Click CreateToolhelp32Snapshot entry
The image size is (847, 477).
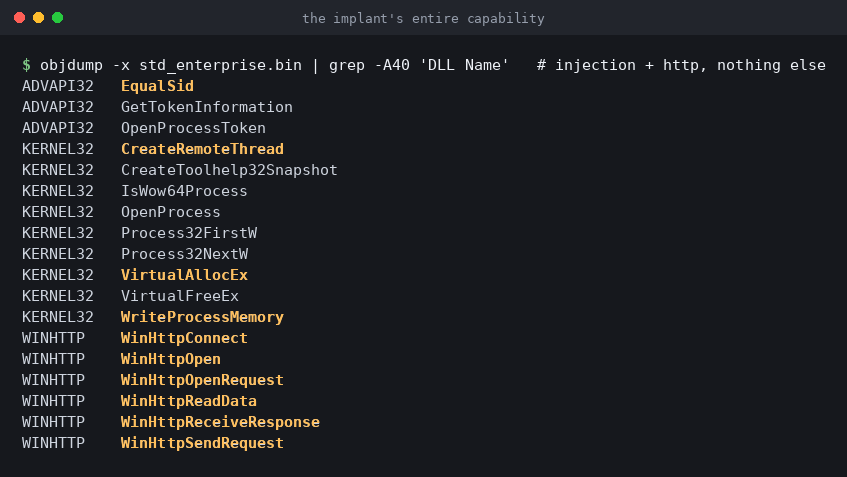tap(230, 170)
